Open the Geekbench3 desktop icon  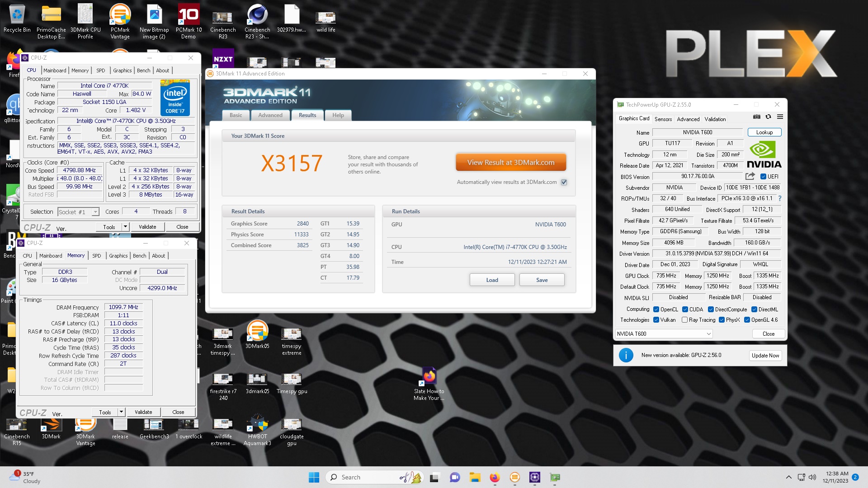tap(154, 429)
